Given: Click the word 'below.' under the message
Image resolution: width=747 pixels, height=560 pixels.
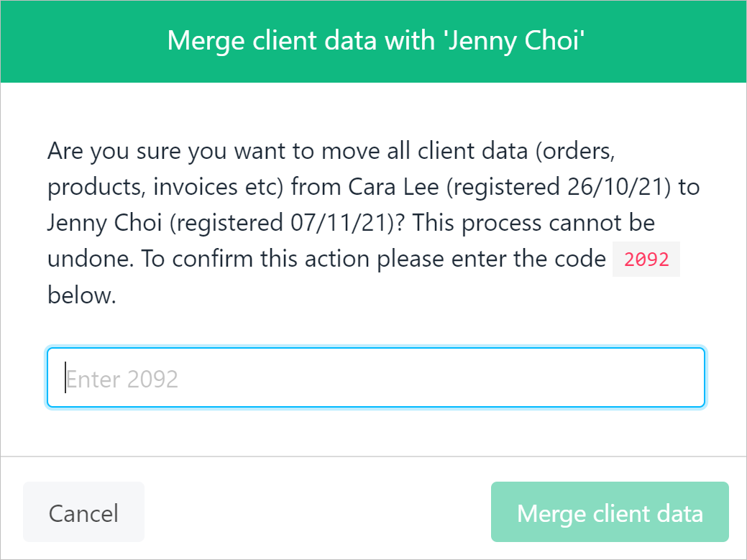Looking at the screenshot, I should tap(82, 295).
